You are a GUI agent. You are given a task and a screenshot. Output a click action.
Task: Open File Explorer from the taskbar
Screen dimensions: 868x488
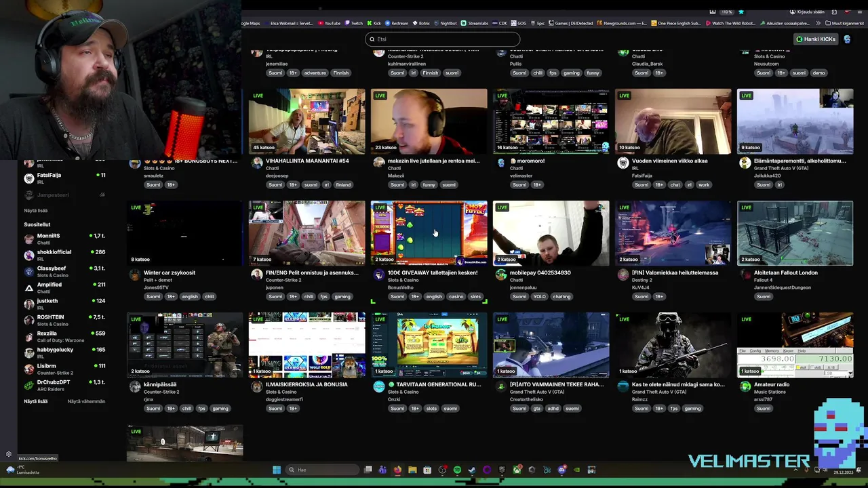pyautogui.click(x=412, y=470)
